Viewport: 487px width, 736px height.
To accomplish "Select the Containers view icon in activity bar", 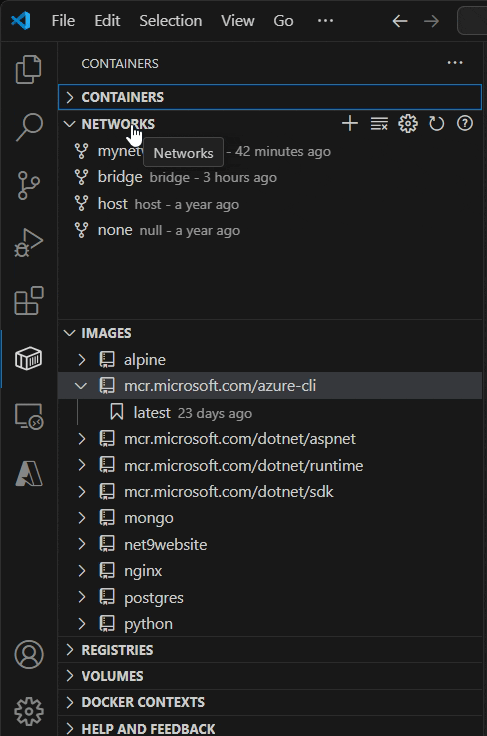I will 29,359.
